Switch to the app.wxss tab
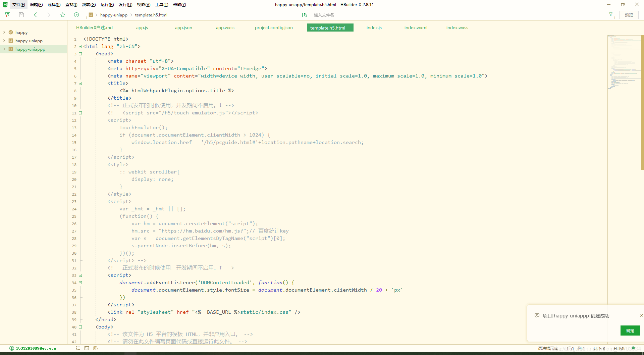644x355 pixels. (x=225, y=28)
